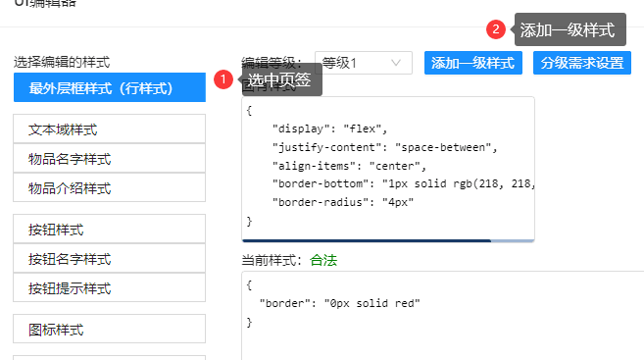
Task: Click the green 合法 status text
Action: pyautogui.click(x=323, y=260)
